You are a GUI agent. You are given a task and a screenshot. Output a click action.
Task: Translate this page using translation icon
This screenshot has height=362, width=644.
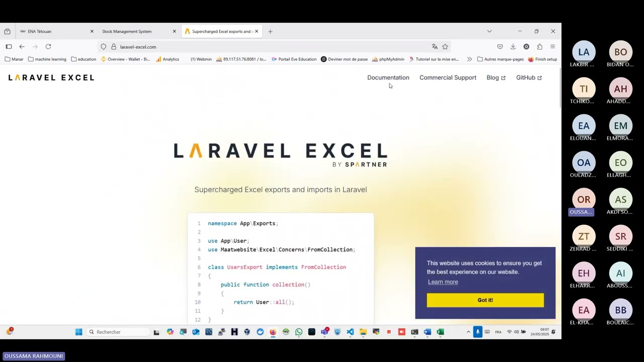435,47
